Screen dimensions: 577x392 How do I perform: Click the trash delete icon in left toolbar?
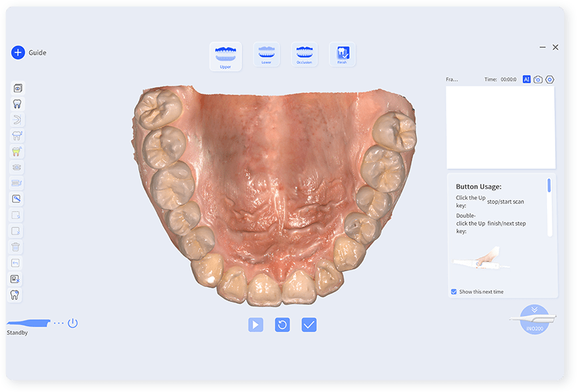(17, 246)
